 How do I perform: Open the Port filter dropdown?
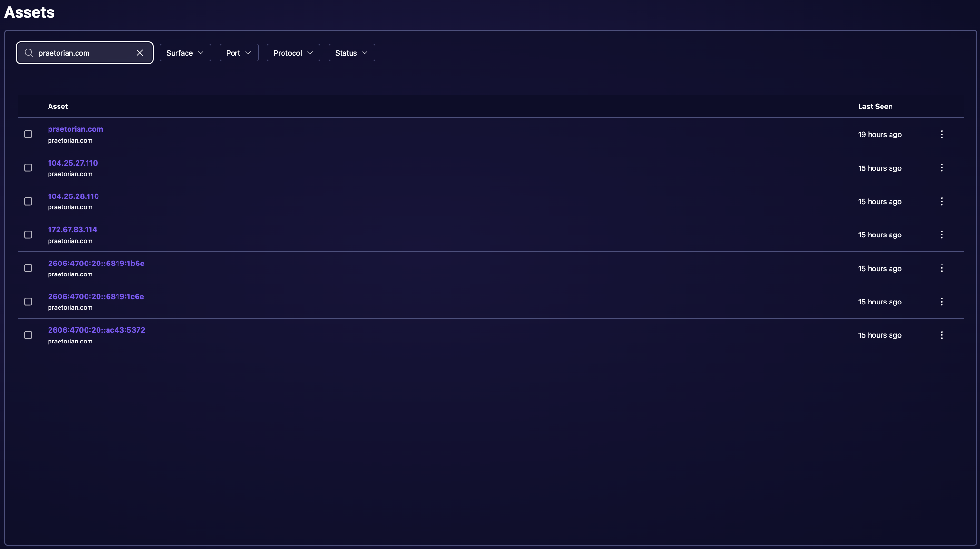[x=239, y=53]
